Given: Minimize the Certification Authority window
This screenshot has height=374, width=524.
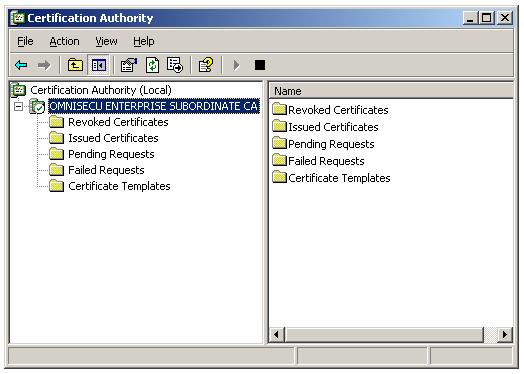Looking at the screenshot, I should tap(470, 18).
